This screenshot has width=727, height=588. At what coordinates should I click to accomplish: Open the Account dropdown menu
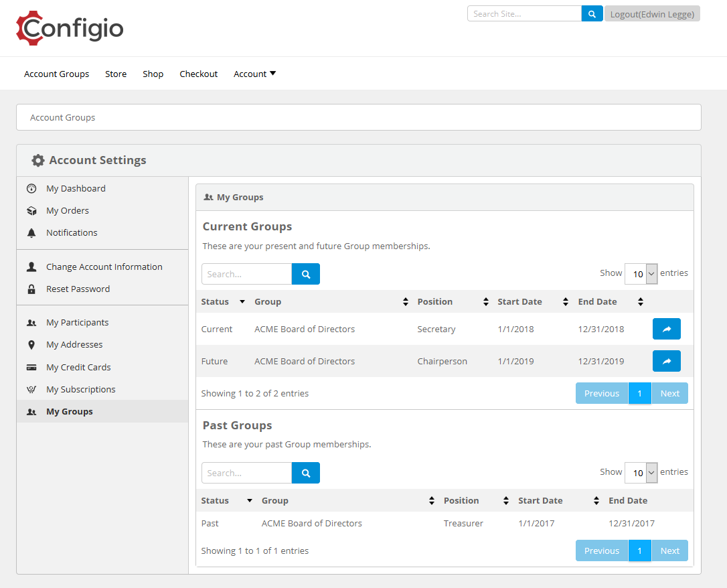254,74
